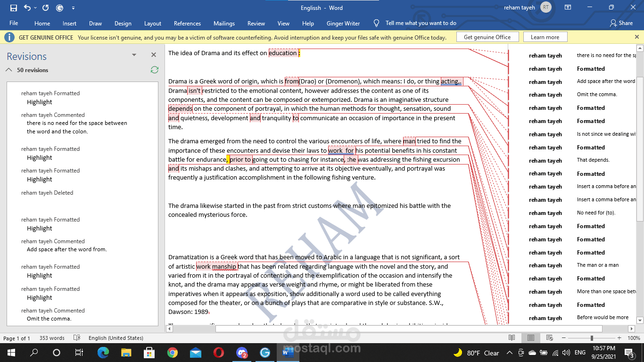Click the tracked word 'education' in the heading
644x362 pixels.
pyautogui.click(x=283, y=53)
